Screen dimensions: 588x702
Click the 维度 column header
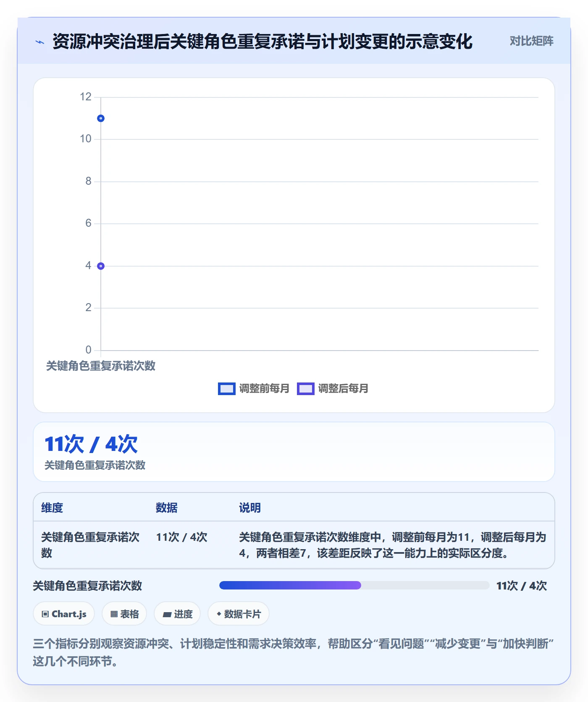52,508
